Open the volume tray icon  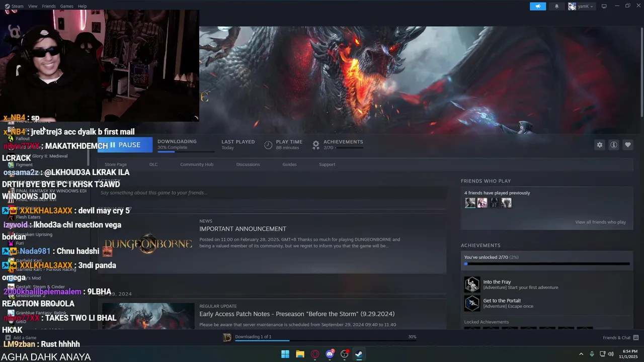(611, 354)
